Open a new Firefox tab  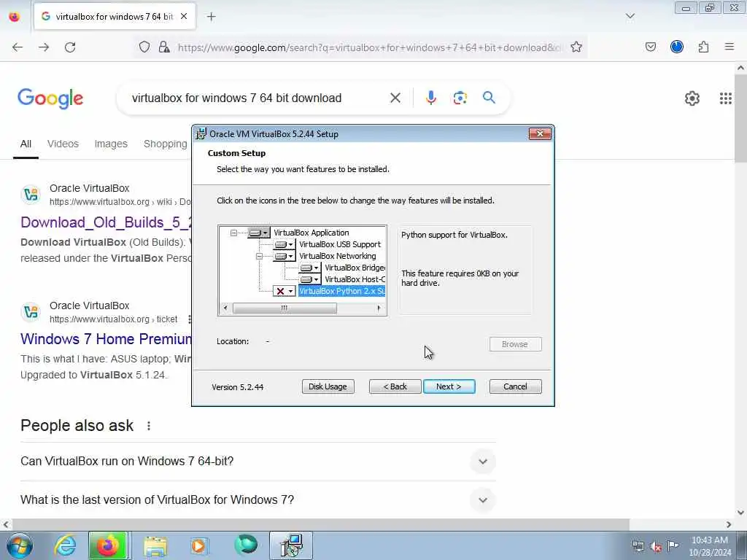211,17
